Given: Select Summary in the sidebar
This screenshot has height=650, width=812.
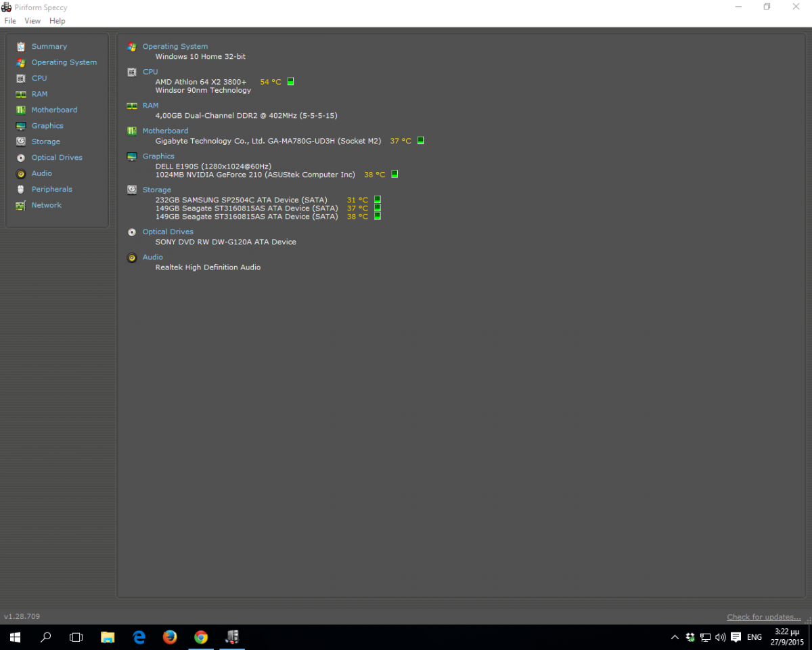Looking at the screenshot, I should (x=49, y=47).
